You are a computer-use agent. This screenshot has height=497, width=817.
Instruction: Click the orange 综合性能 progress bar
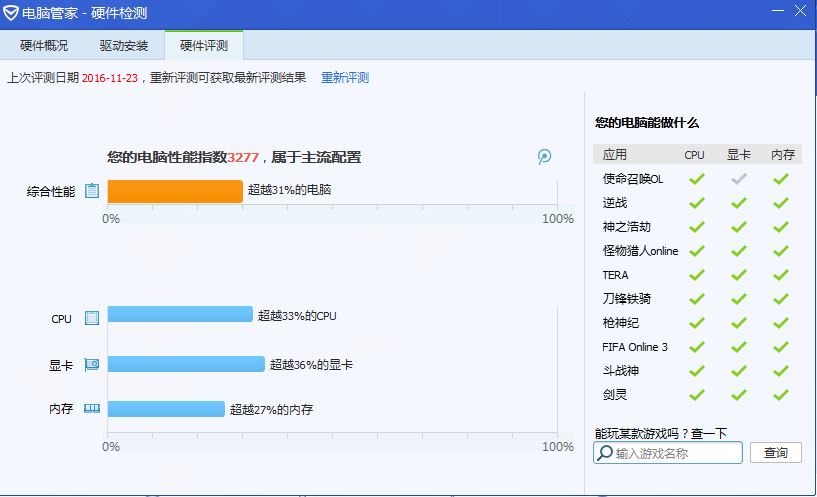[175, 191]
